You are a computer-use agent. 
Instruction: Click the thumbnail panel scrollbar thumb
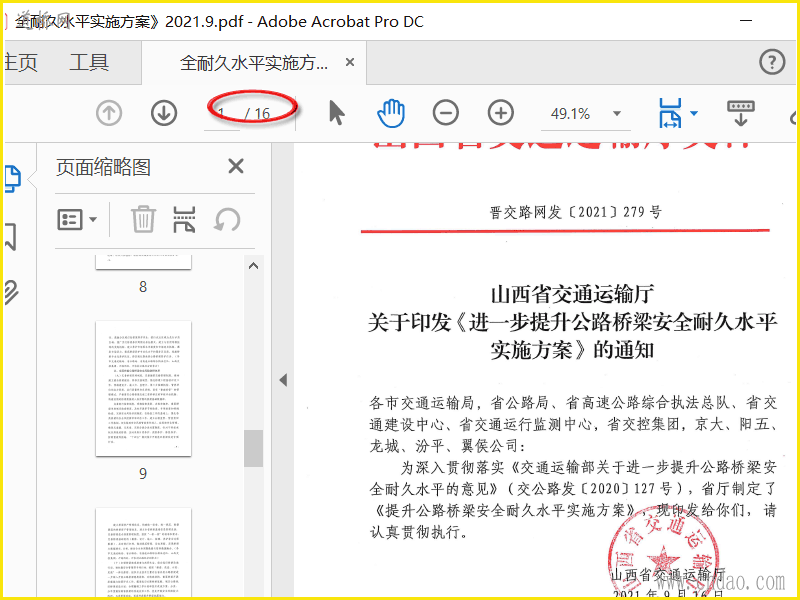253,448
